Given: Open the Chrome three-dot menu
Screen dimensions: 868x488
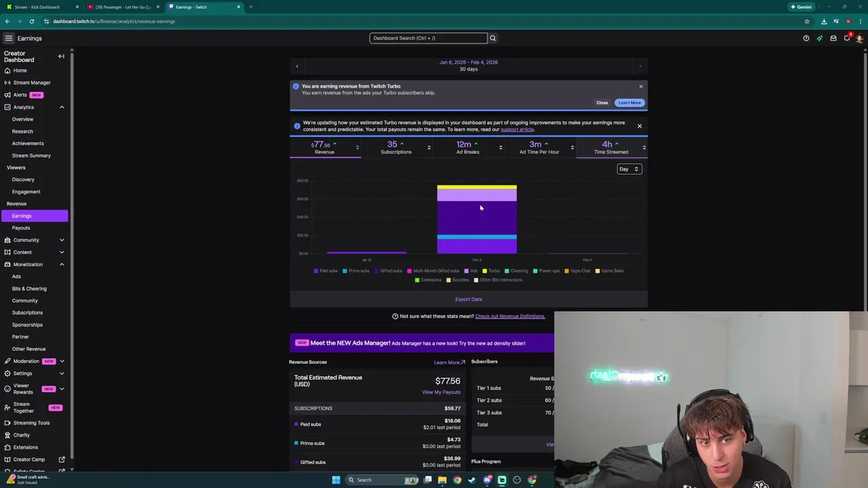Looking at the screenshot, I should coord(860,21).
